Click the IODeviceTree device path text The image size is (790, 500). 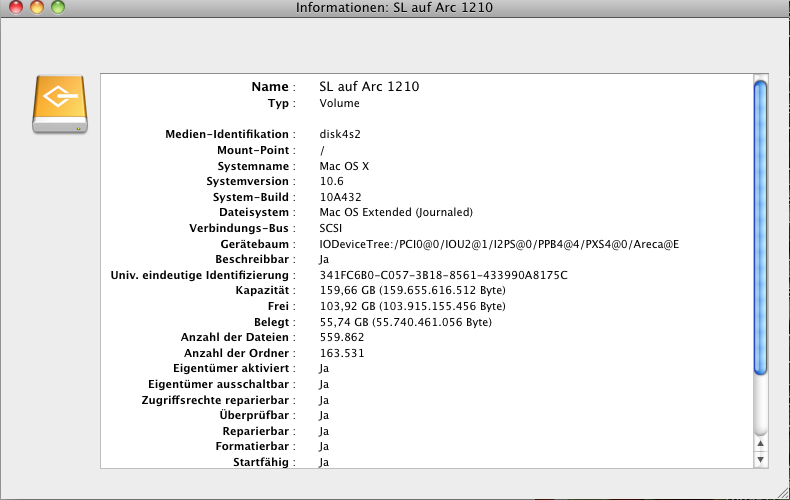coord(499,244)
